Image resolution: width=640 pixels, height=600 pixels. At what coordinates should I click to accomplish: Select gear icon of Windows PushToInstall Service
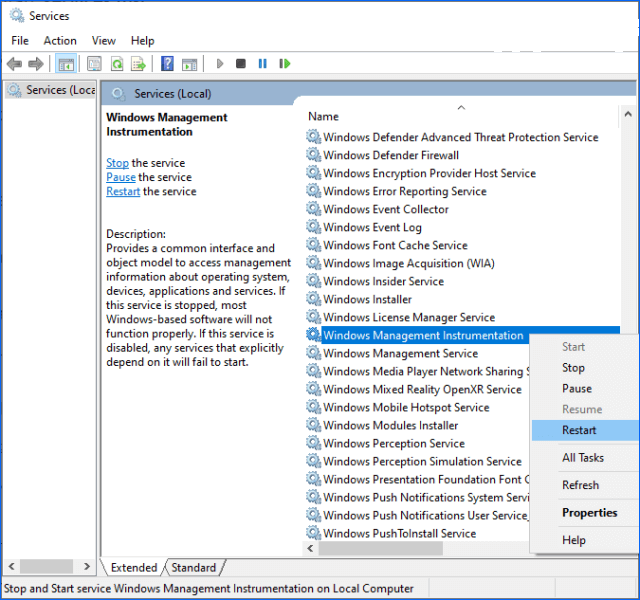tap(313, 533)
